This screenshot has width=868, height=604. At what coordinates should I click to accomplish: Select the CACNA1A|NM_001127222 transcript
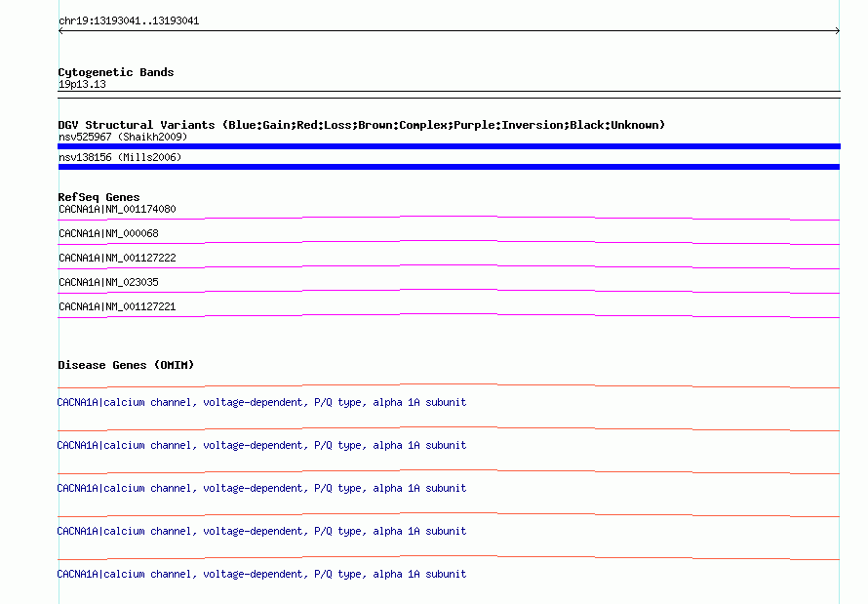[117, 258]
